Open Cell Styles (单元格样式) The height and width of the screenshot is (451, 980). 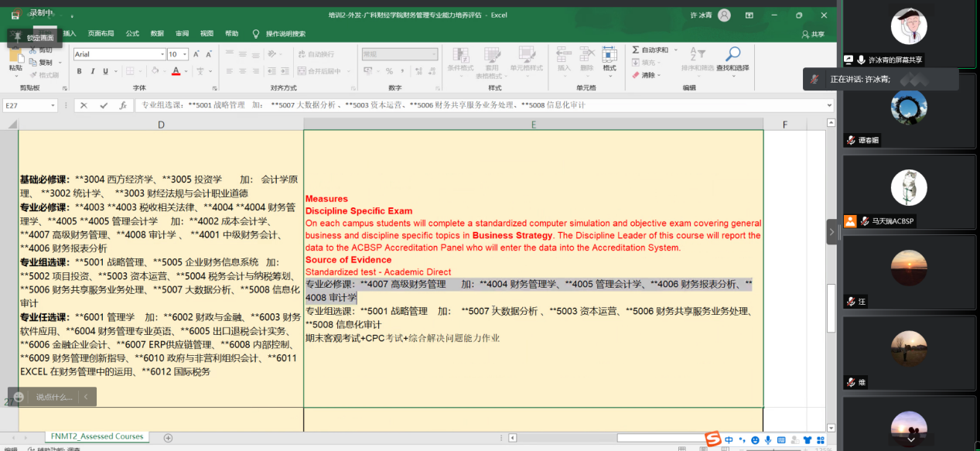526,60
